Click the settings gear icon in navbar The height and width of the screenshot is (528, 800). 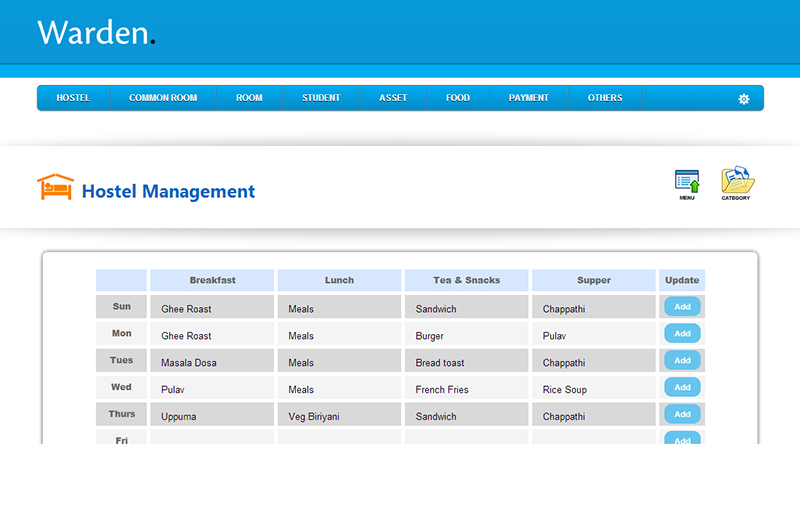click(743, 99)
